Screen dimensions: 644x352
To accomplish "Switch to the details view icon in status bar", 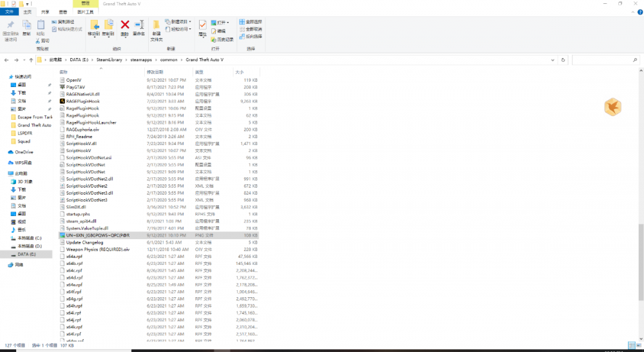I will [x=632, y=346].
